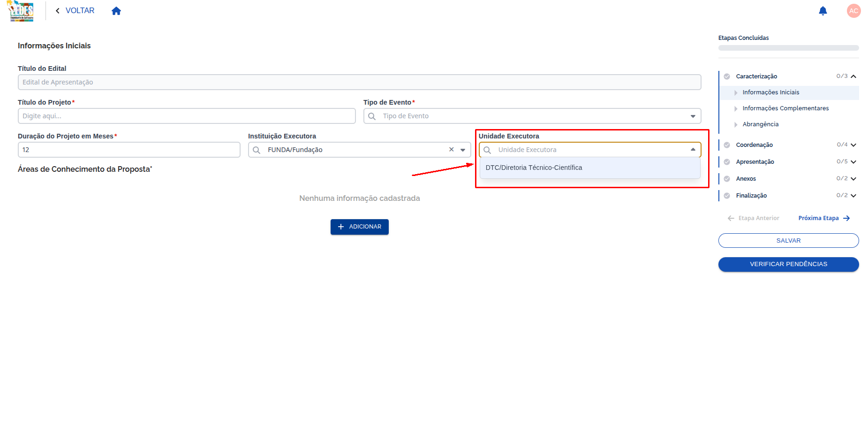The image size is (868, 436).
Task: Click the Caracterização section title
Action: point(756,76)
